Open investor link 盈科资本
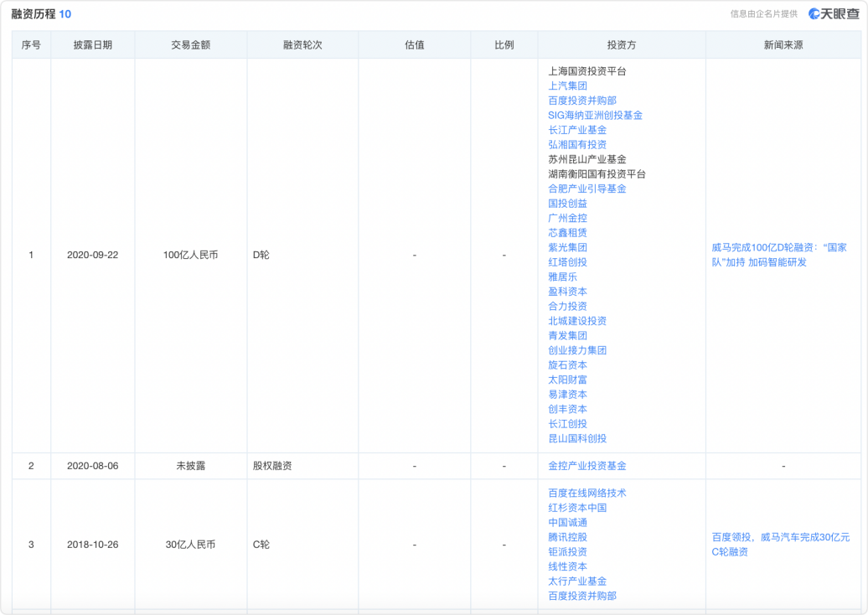 click(x=567, y=292)
